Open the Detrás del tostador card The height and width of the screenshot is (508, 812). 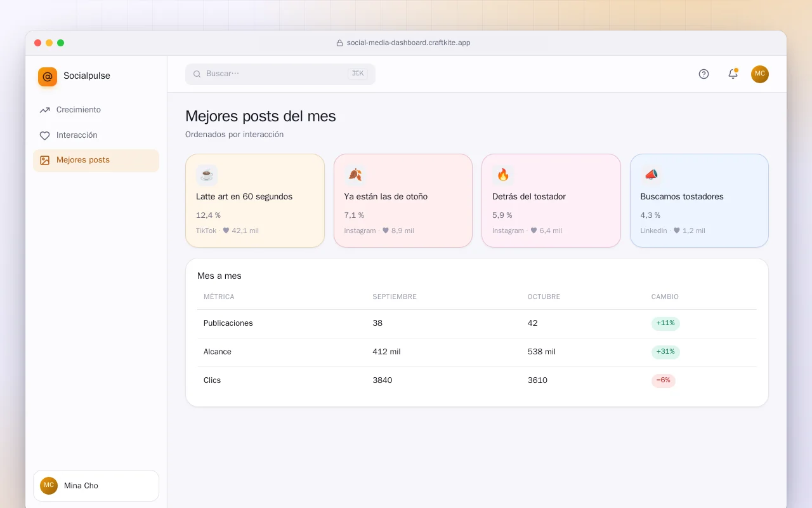(x=551, y=201)
